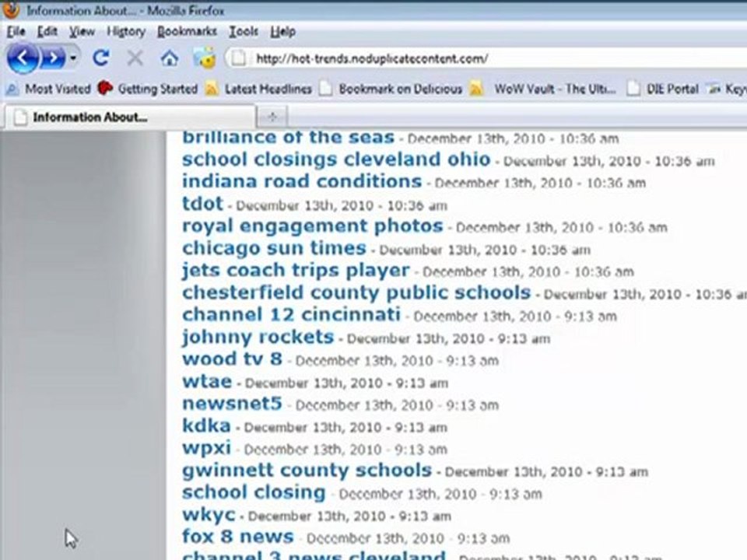Viewport: 747px width, 560px height.
Task: Open the Help menu
Action: 283,31
